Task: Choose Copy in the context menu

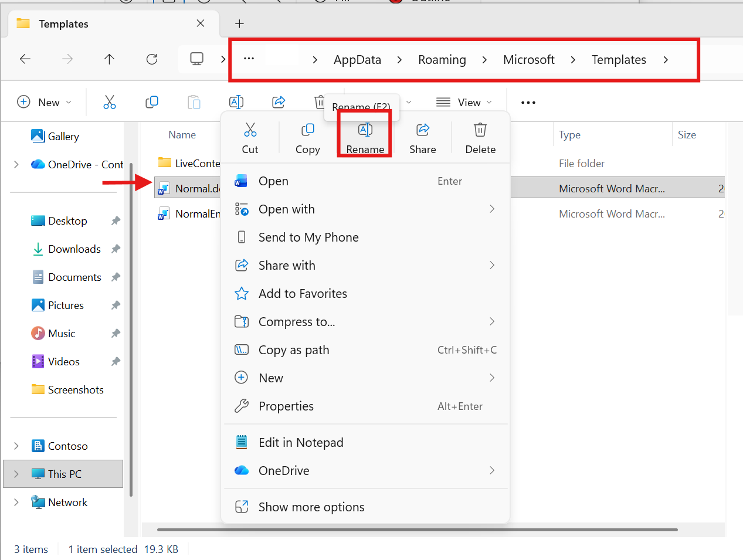Action: [x=308, y=138]
